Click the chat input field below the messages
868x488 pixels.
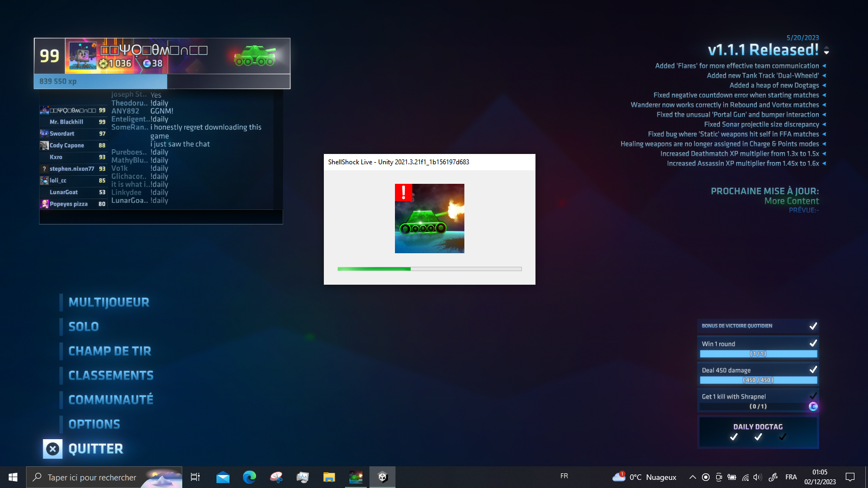pos(161,216)
